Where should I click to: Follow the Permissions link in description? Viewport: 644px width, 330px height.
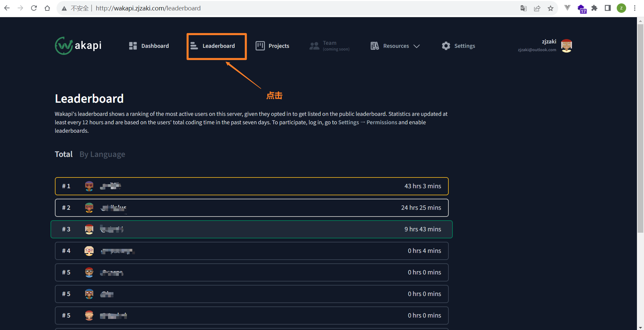(382, 122)
